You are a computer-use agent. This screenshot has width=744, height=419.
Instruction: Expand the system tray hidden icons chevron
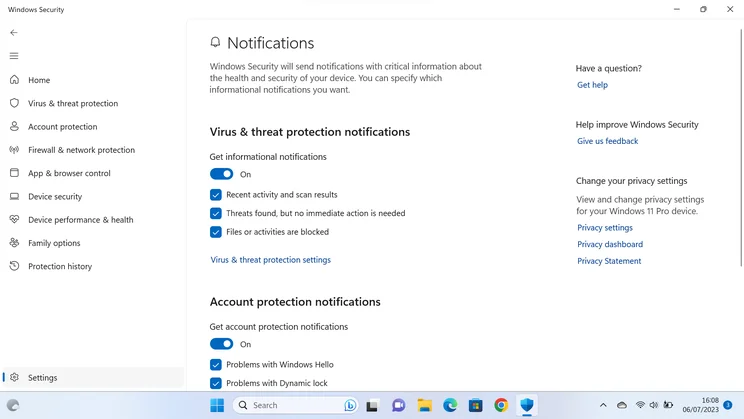(603, 405)
